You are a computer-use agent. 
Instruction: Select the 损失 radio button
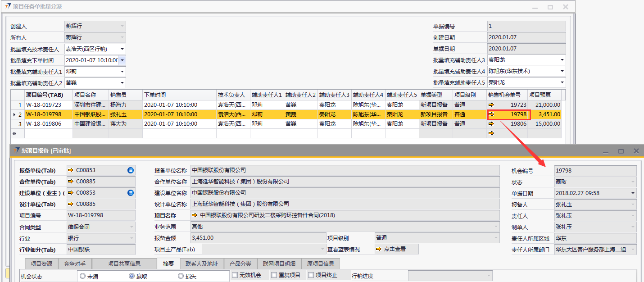(181, 276)
